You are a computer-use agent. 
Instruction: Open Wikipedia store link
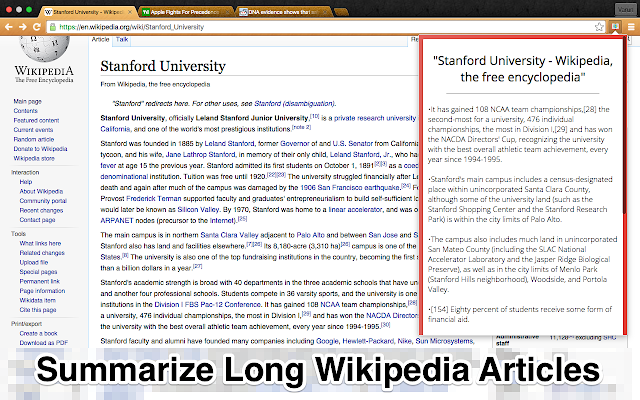pyautogui.click(x=34, y=158)
